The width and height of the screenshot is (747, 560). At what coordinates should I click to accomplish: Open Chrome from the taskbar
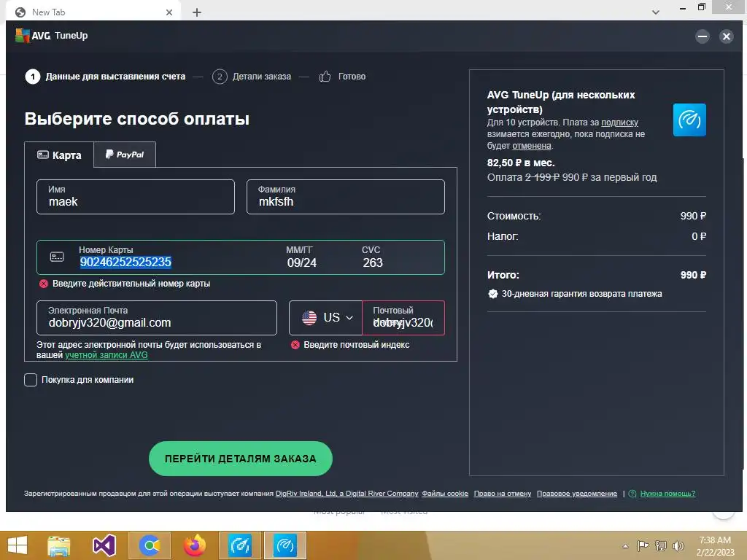coord(150,545)
